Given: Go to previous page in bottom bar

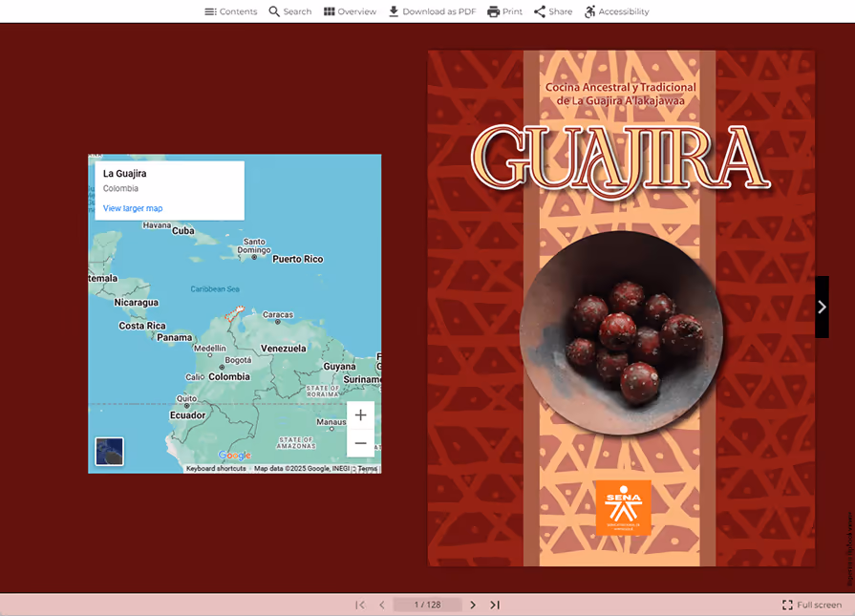Looking at the screenshot, I should tap(382, 605).
